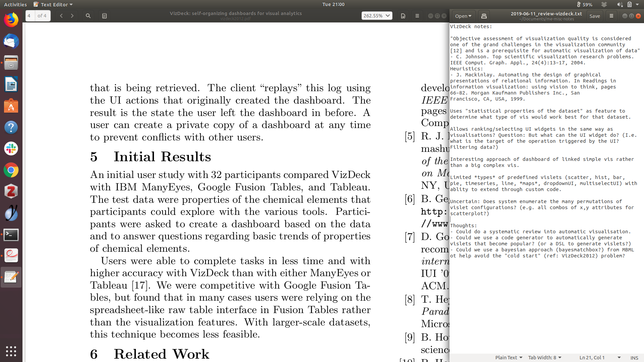Click new document icon in text editor

point(484,16)
